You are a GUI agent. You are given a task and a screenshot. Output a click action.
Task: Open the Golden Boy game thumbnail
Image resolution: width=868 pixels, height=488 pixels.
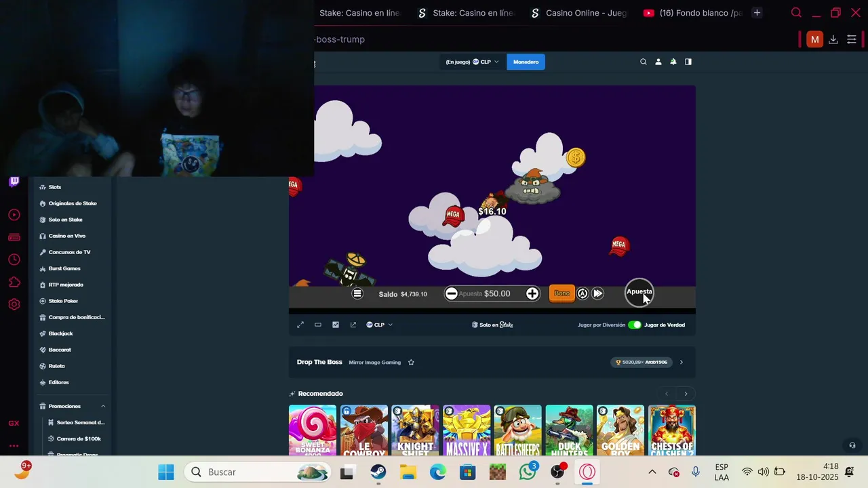[x=620, y=430]
